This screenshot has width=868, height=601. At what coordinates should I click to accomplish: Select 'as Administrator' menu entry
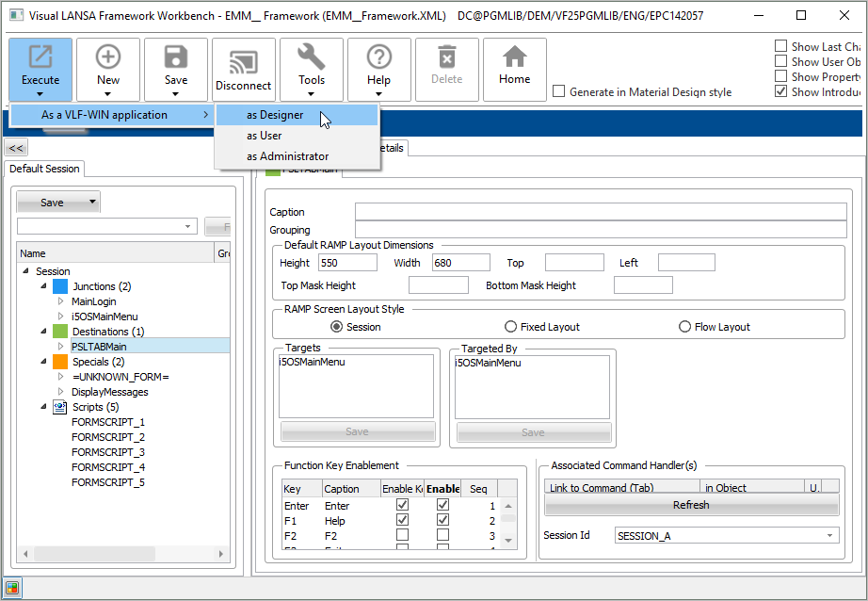coord(287,156)
